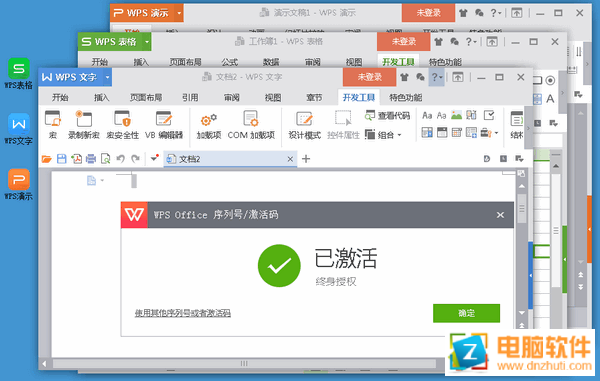Image resolution: width=600 pixels, height=381 pixels.
Task: Toggle 设计模式 design mode
Action: click(x=305, y=125)
